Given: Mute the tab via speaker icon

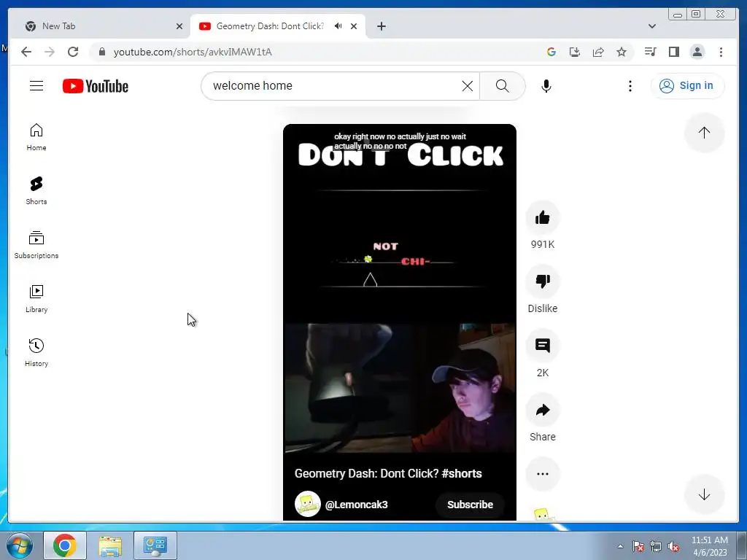Looking at the screenshot, I should [338, 26].
